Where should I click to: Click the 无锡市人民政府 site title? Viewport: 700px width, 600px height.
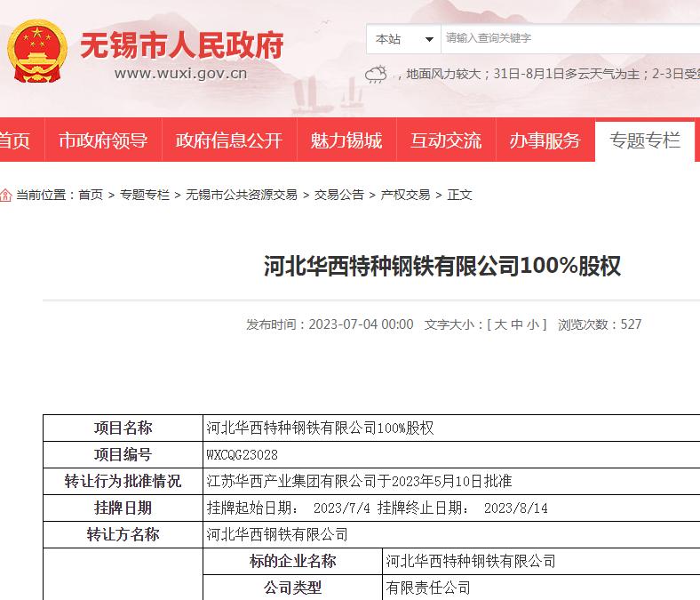point(181,44)
